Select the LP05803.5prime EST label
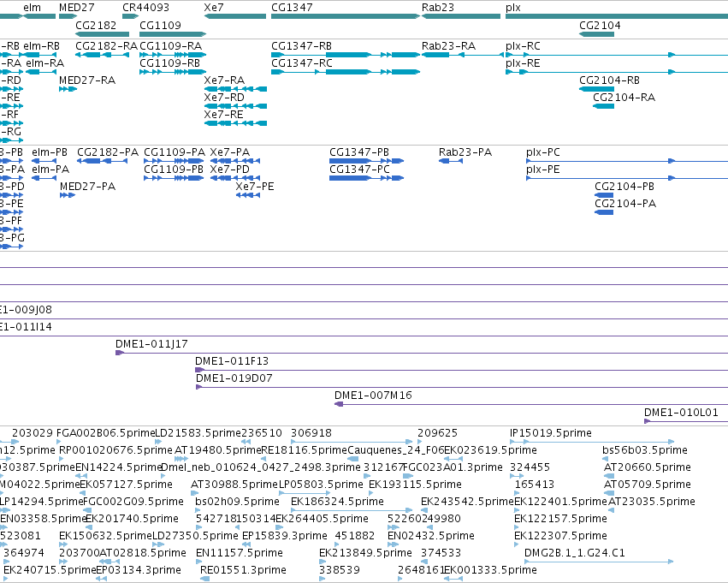 point(321,485)
